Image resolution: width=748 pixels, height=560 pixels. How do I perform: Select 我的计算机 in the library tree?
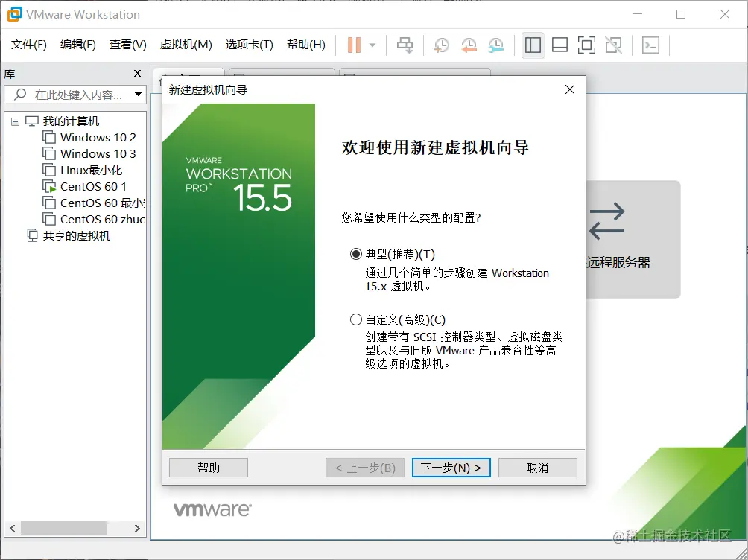coord(71,121)
